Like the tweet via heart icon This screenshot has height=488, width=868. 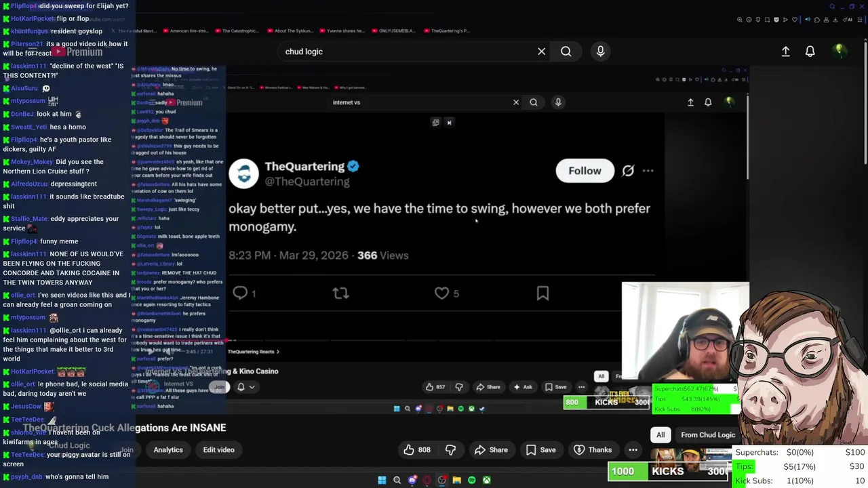point(441,293)
